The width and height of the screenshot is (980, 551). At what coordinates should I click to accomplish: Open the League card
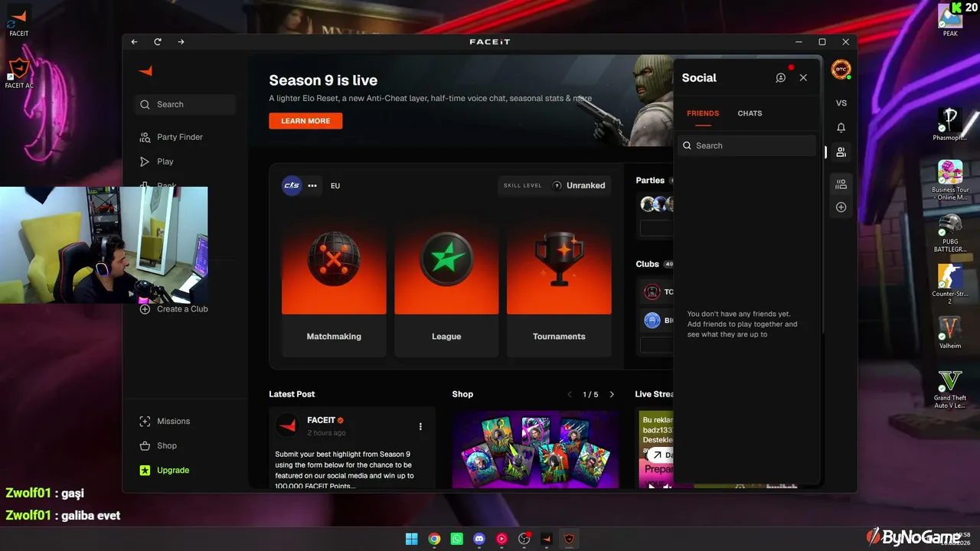tap(446, 290)
